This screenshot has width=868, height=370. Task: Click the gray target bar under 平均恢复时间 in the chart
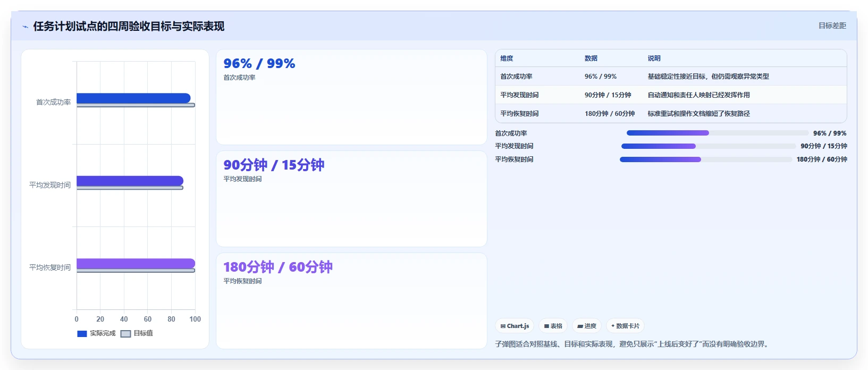point(136,271)
